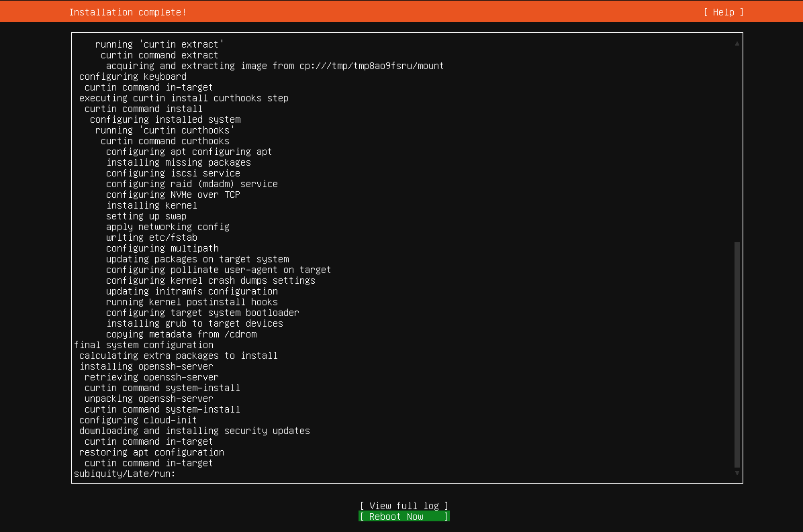Click the 'final system configuration' log entry
The height and width of the screenshot is (532, 803).
coord(143,345)
